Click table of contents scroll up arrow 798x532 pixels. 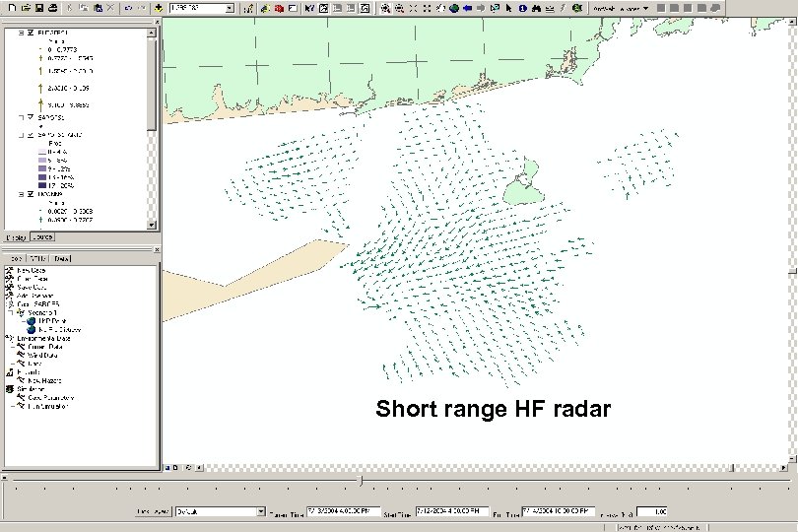(x=151, y=33)
